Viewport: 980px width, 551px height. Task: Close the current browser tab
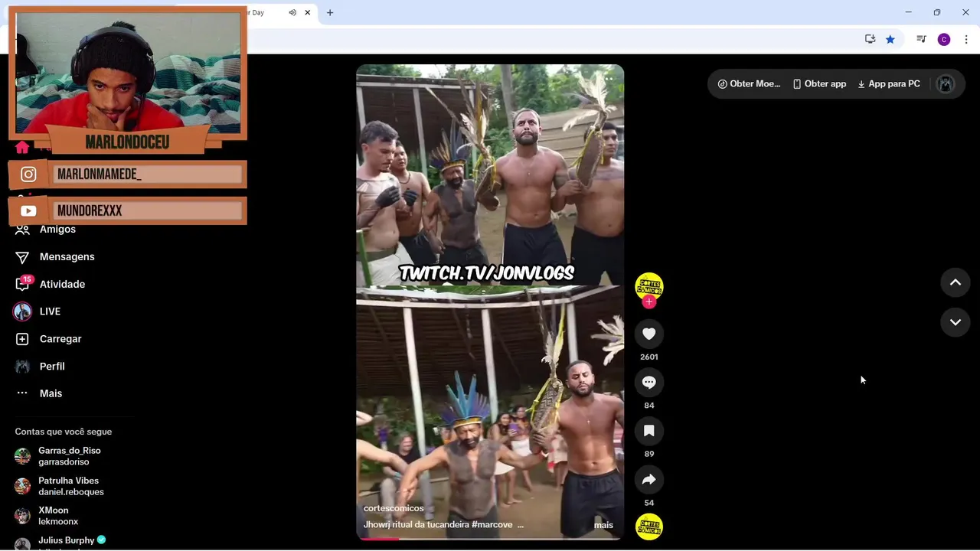click(308, 12)
